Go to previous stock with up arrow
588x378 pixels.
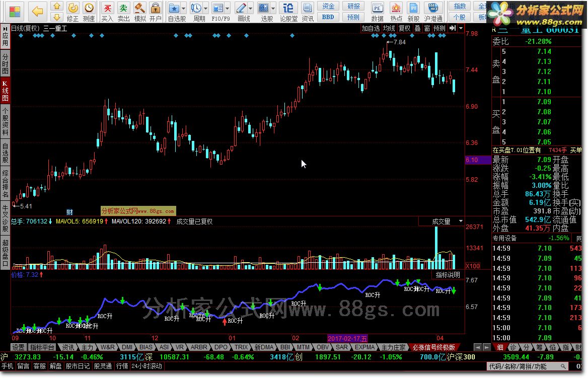[56, 6]
